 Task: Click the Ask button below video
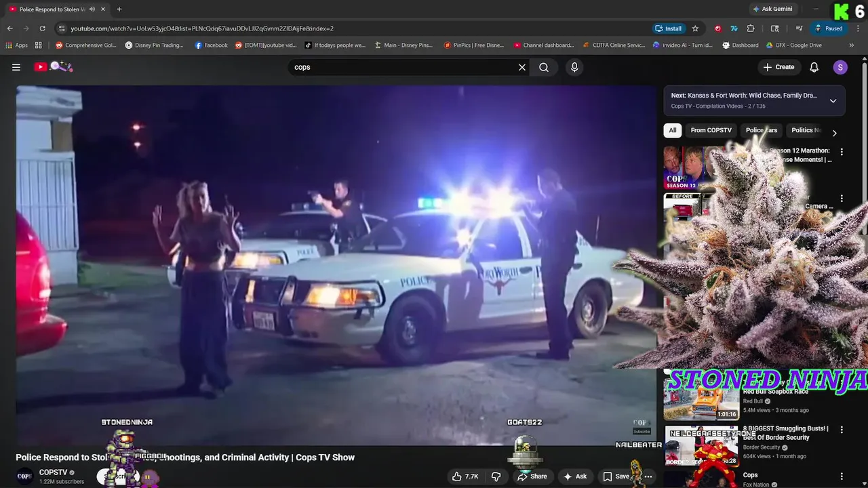(x=574, y=476)
